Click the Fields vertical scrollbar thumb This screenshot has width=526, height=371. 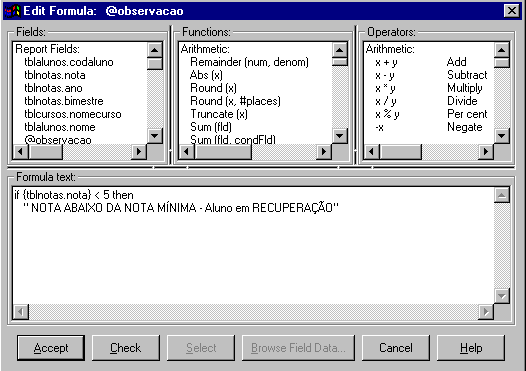pos(155,64)
